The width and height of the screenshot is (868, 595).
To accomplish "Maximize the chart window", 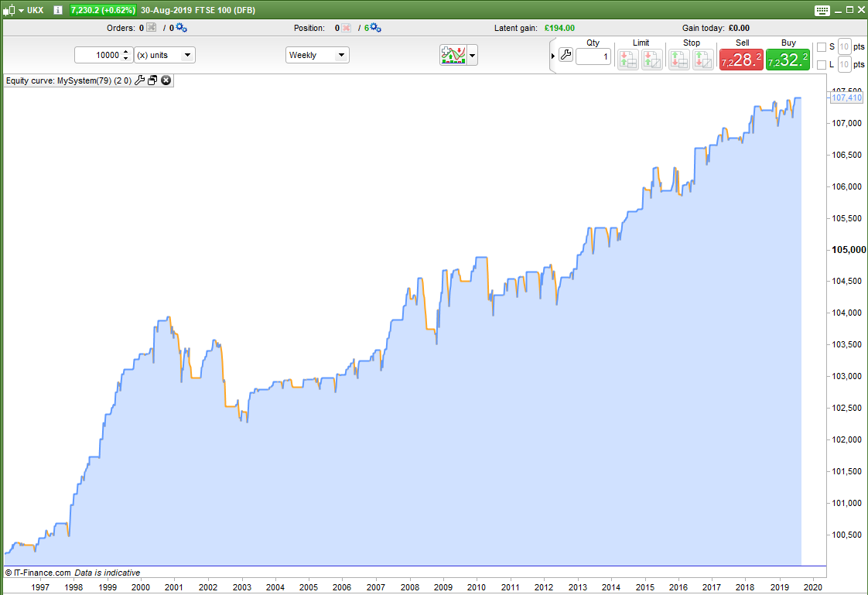I will click(x=849, y=10).
